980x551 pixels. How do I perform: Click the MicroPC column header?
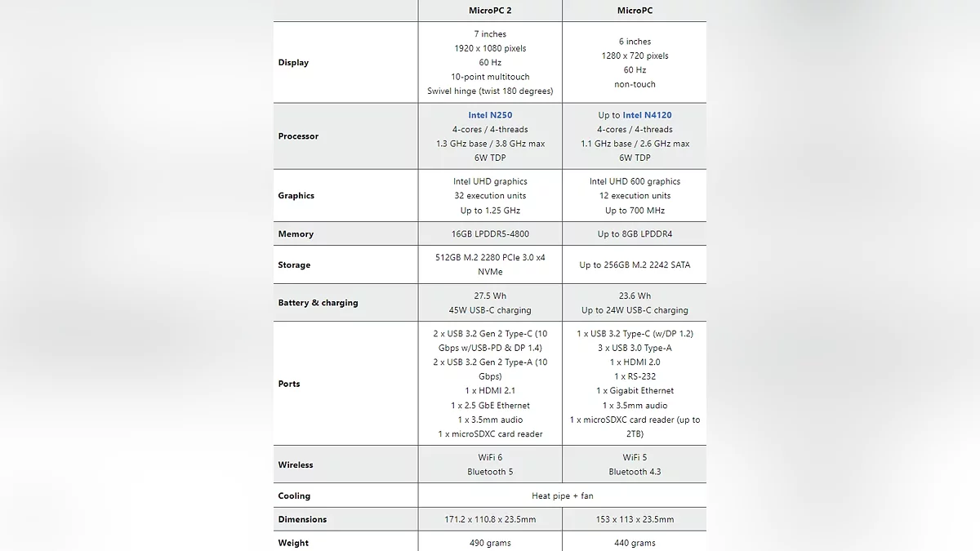635,11
